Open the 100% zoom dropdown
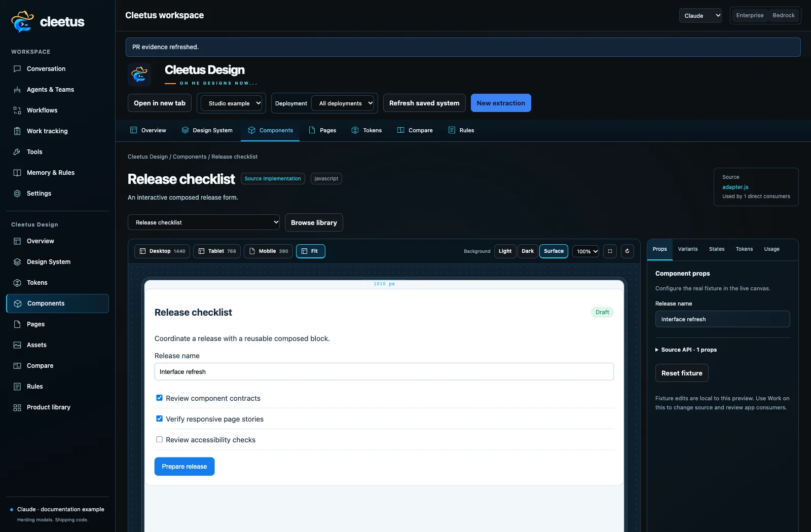Screen dimensions: 811x532 586,251
